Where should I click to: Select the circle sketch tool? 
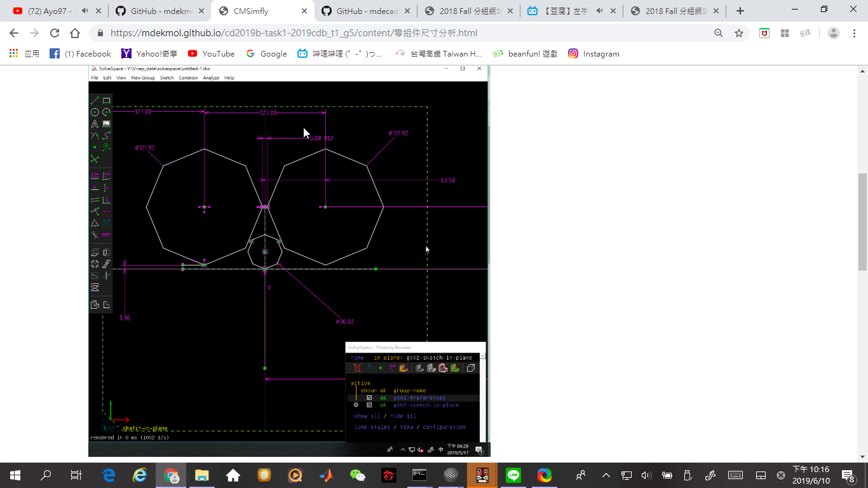95,112
